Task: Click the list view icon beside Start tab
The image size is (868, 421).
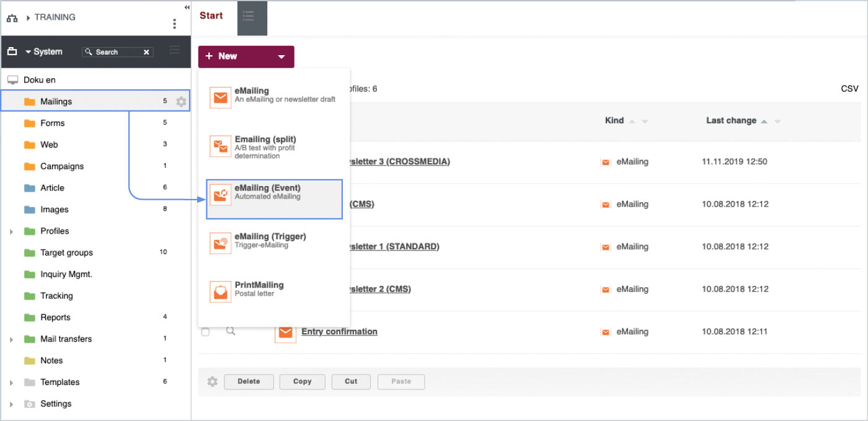Action: 249,17
